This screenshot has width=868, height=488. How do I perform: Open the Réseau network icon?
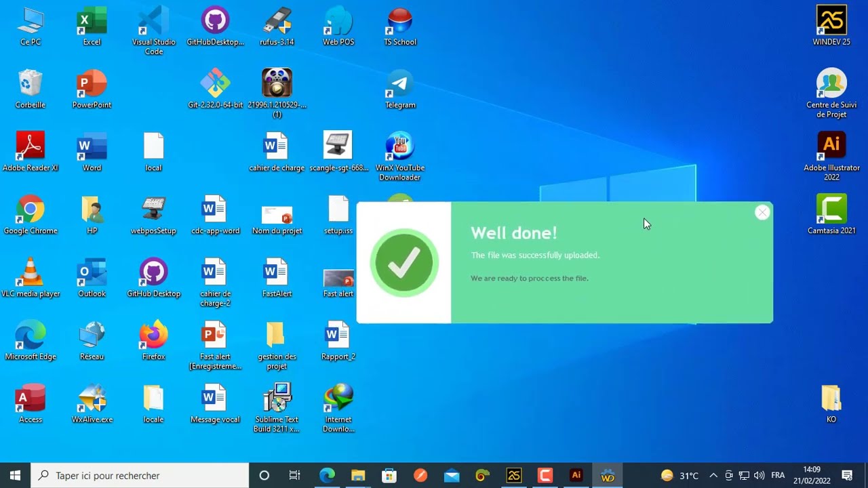pyautogui.click(x=92, y=341)
